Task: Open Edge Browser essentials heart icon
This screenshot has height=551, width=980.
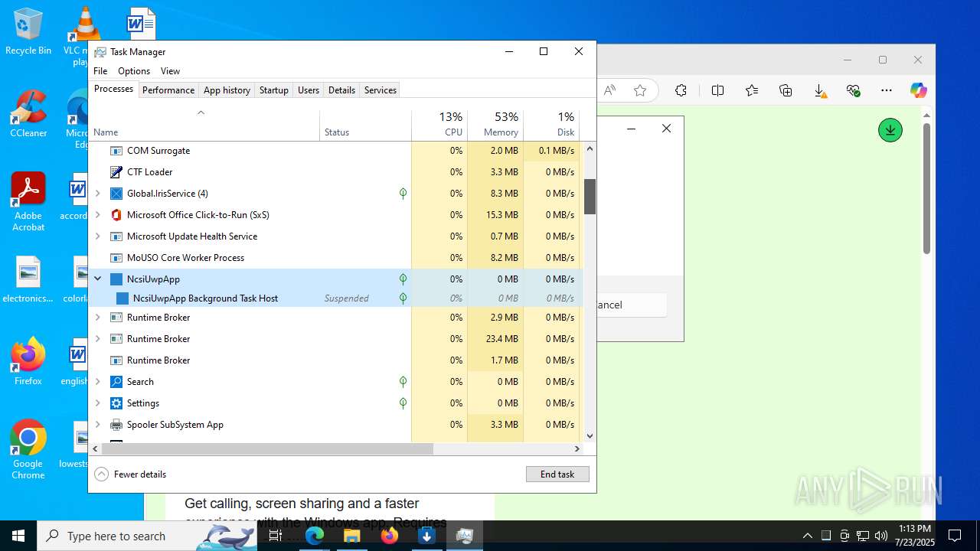Action: click(854, 90)
